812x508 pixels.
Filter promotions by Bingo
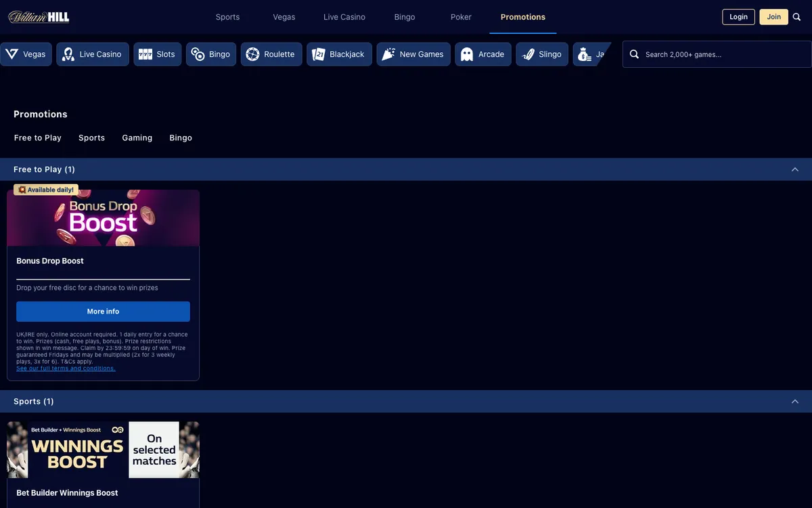pos(181,137)
